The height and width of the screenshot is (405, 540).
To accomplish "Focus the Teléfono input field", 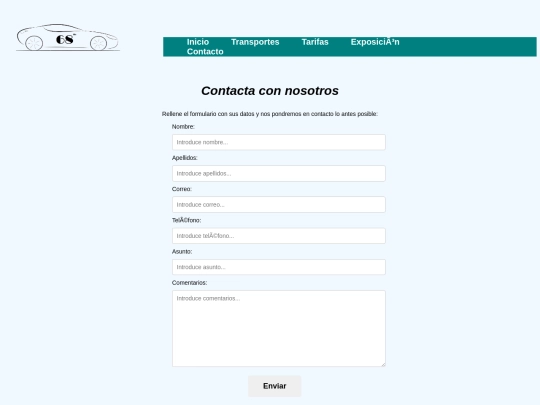I will click(279, 236).
